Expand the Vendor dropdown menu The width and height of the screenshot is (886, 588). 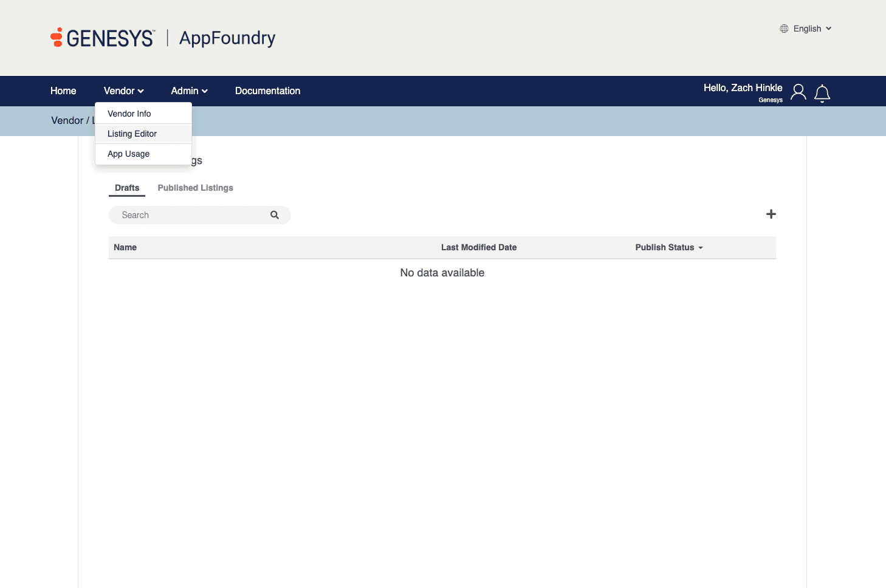coord(123,91)
